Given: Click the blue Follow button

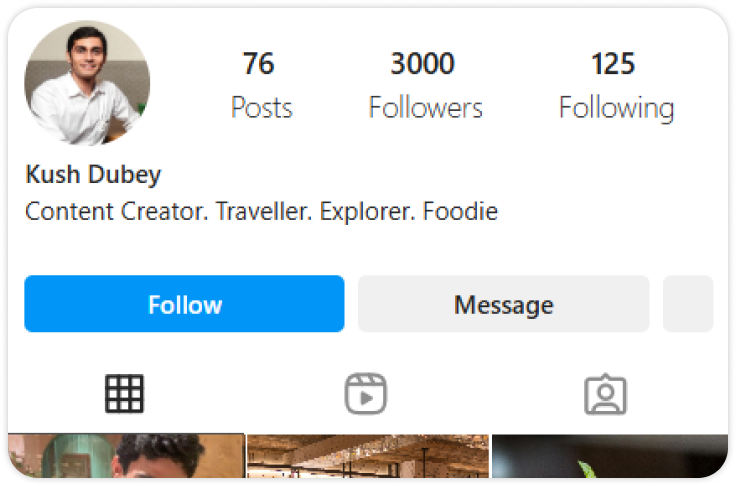Looking at the screenshot, I should click(184, 304).
